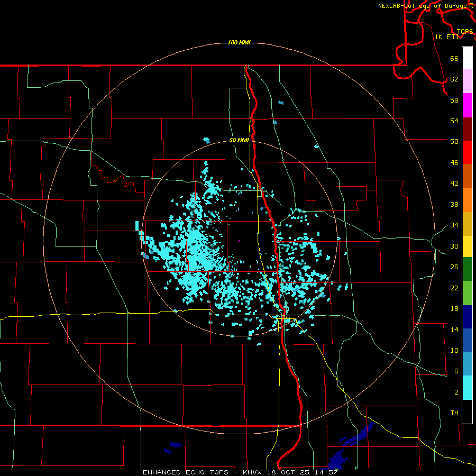The width and height of the screenshot is (476, 476).
Task: Click the light pink legend swatch
Action: pos(467,81)
